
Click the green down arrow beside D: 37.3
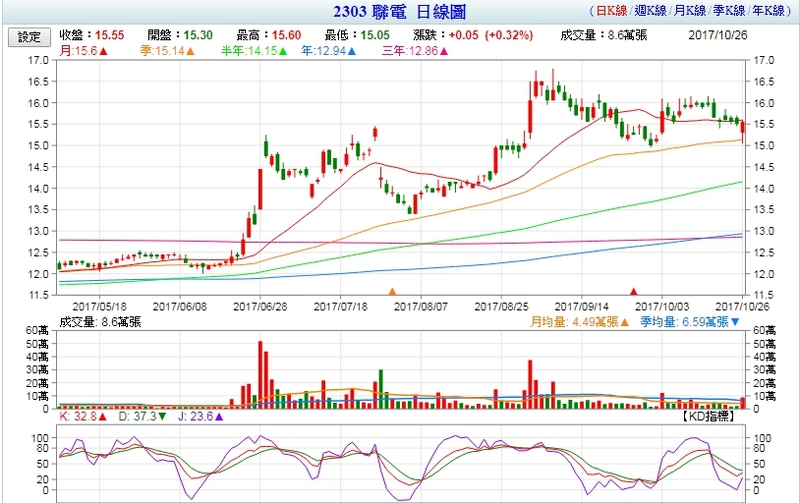162,417
